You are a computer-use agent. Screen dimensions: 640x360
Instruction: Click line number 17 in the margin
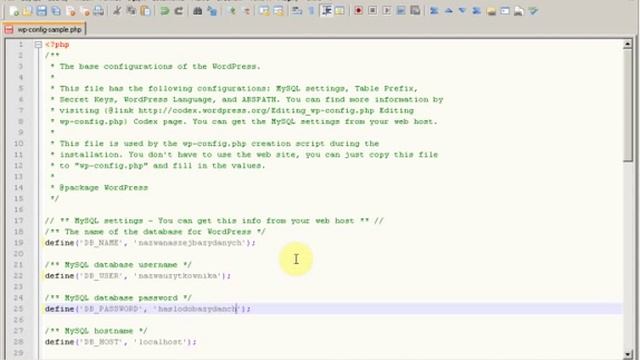click(x=19, y=221)
